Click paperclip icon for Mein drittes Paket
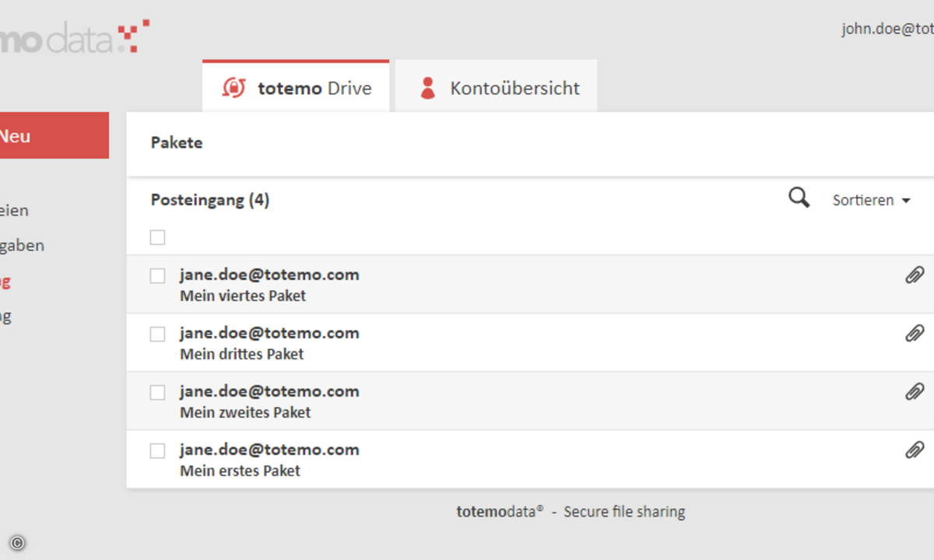 (x=915, y=333)
